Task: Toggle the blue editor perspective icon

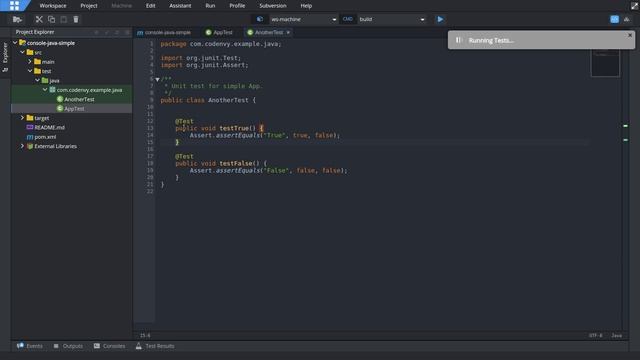Action: point(614,19)
